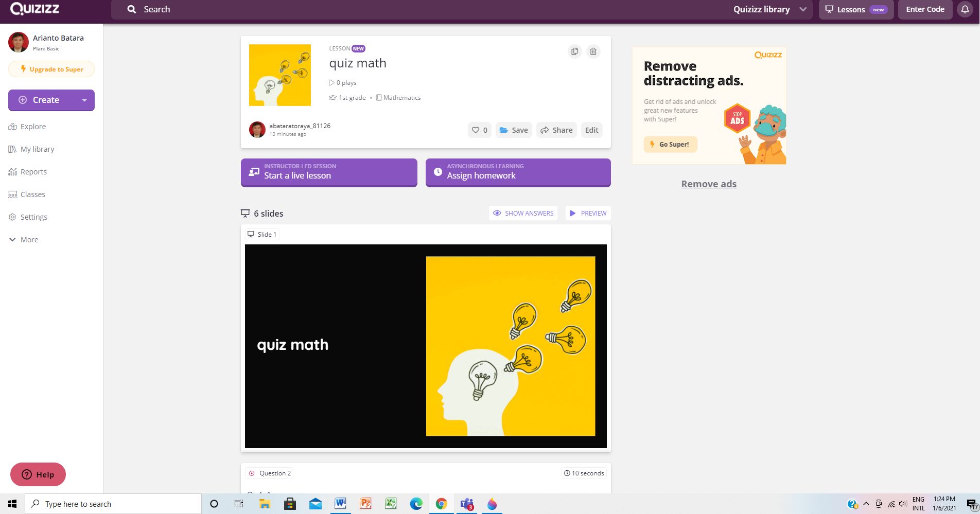Click the Edit button
980x514 pixels.
point(592,130)
